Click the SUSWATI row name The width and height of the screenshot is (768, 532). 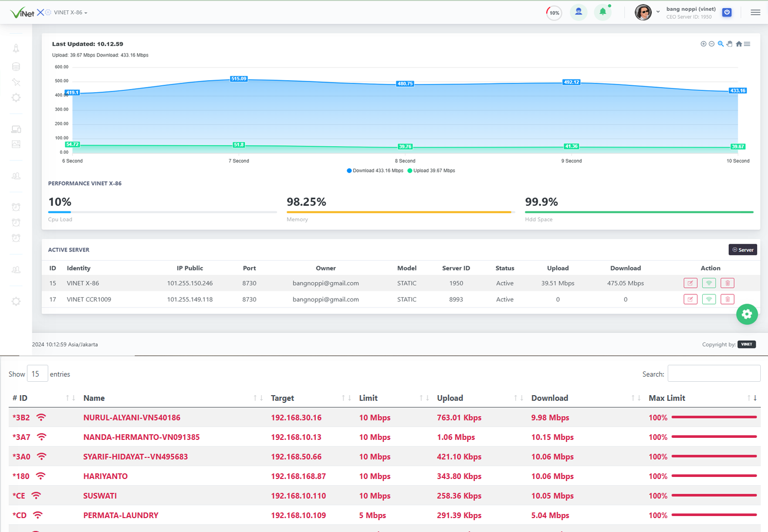100,496
